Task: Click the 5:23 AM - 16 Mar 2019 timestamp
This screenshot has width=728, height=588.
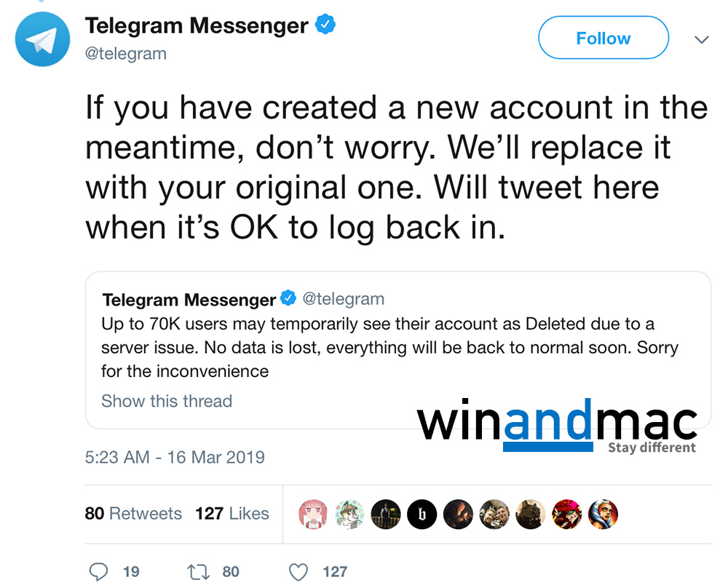Action: (x=175, y=458)
